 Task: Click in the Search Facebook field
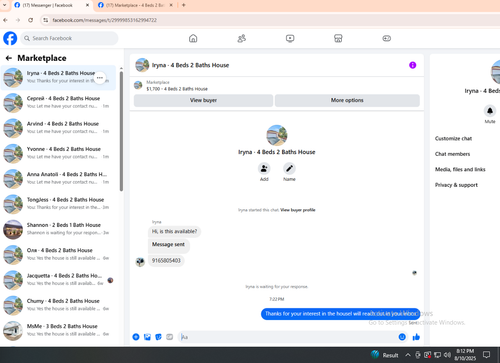(x=69, y=38)
